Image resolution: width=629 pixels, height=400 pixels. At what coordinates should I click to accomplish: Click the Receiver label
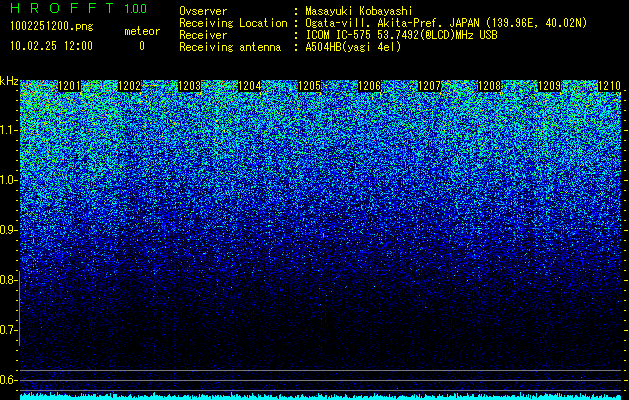[x=203, y=35]
